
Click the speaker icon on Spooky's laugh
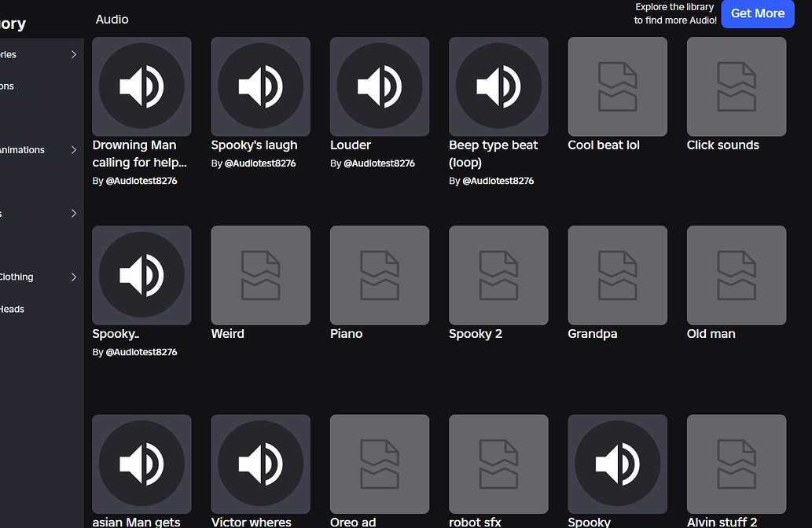[260, 86]
